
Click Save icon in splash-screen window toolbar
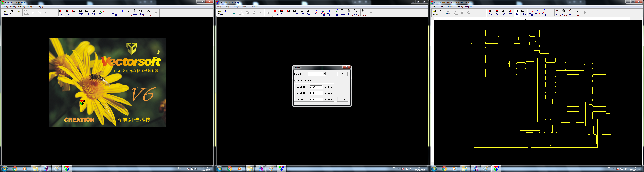pyautogui.click(x=12, y=12)
